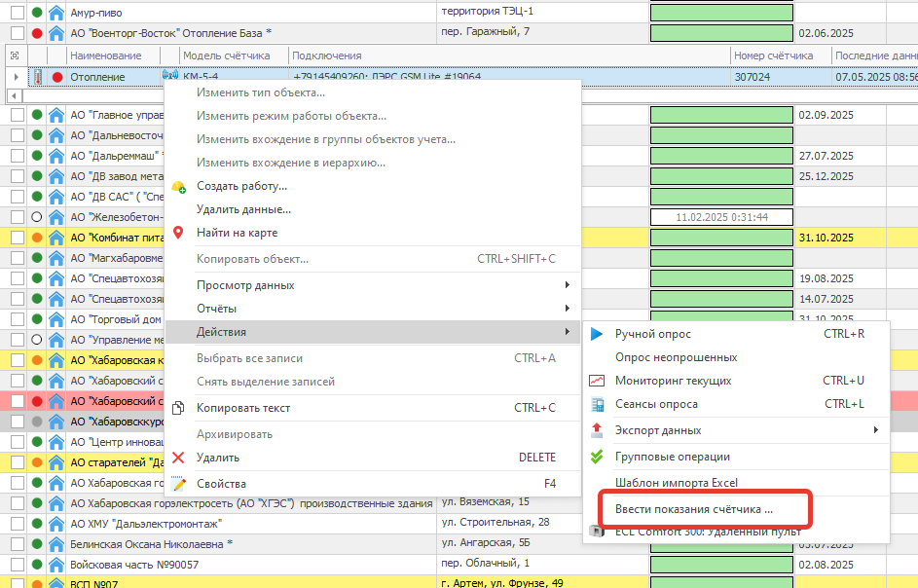
Task: Click the pencil icon next to Свойства
Action: 178,484
